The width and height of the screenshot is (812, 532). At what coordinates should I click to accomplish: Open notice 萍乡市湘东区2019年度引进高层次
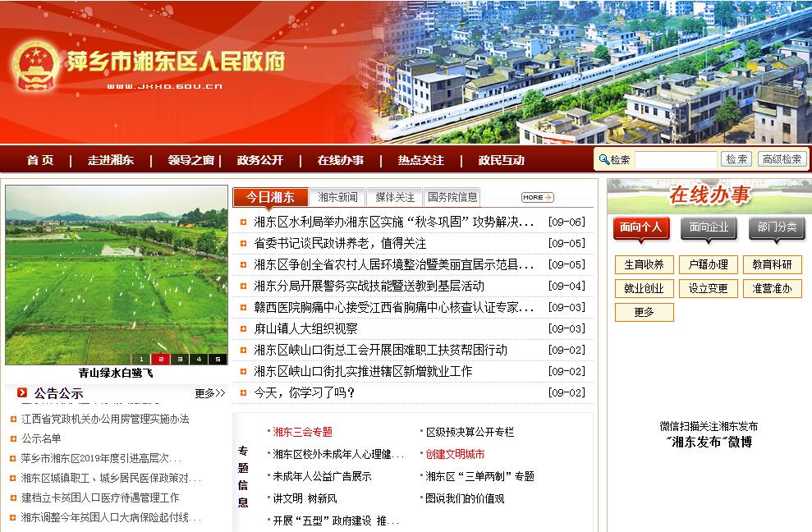101,458
